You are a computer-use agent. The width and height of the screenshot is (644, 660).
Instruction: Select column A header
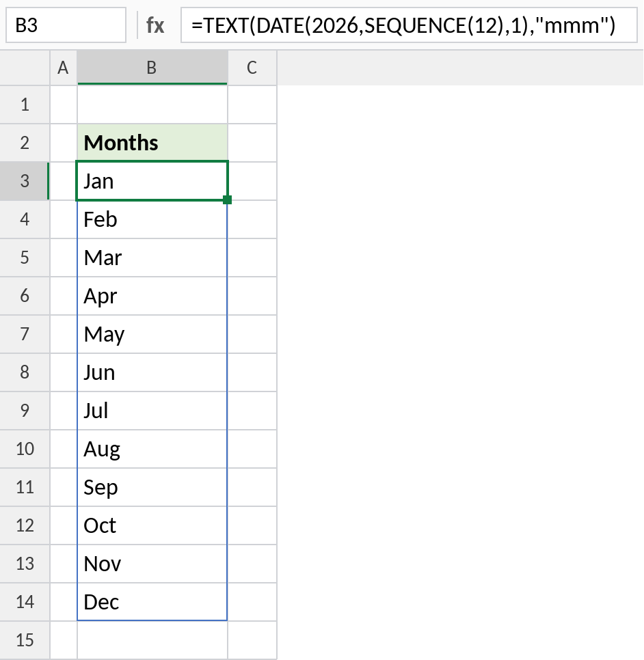coord(63,68)
